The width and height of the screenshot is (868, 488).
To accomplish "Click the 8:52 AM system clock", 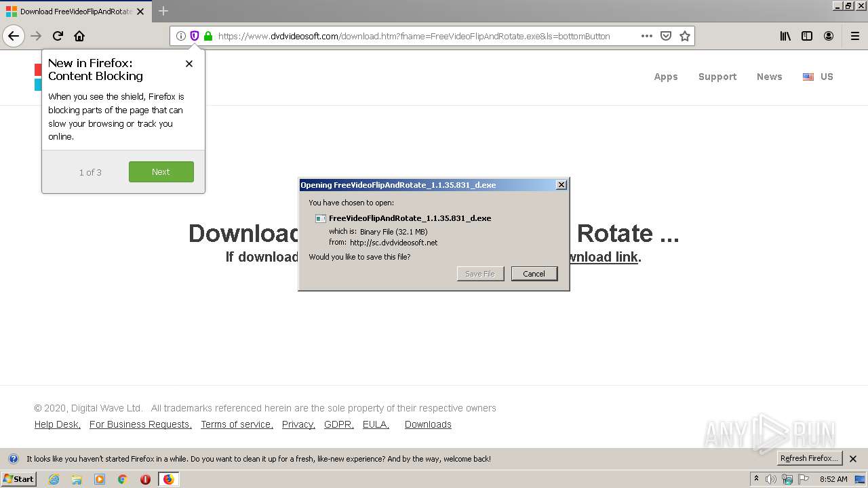I will pyautogui.click(x=833, y=479).
